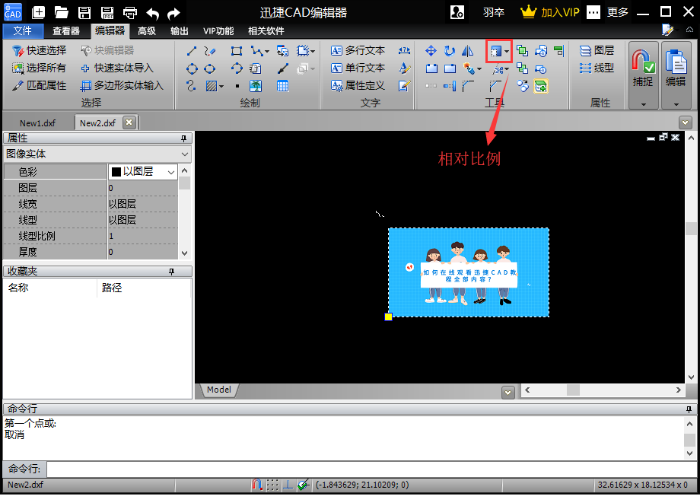Select the Model layout tab
The height and width of the screenshot is (495, 700).
(219, 390)
